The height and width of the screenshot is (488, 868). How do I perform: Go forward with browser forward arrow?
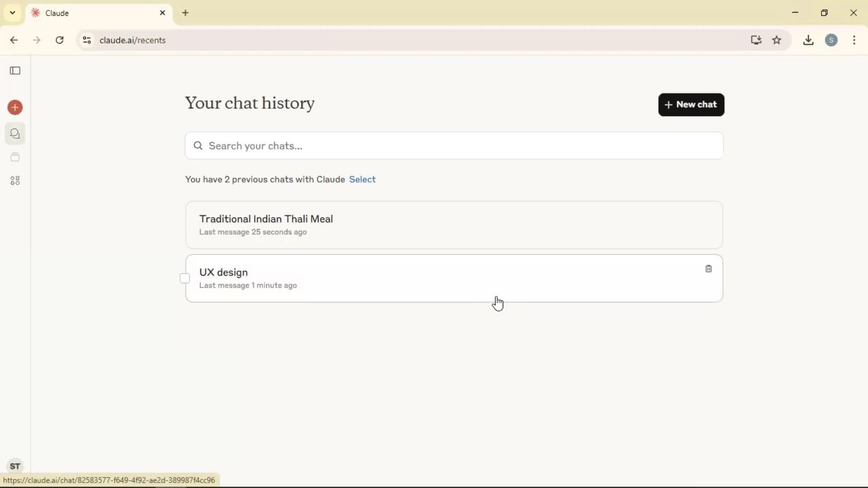(x=37, y=40)
